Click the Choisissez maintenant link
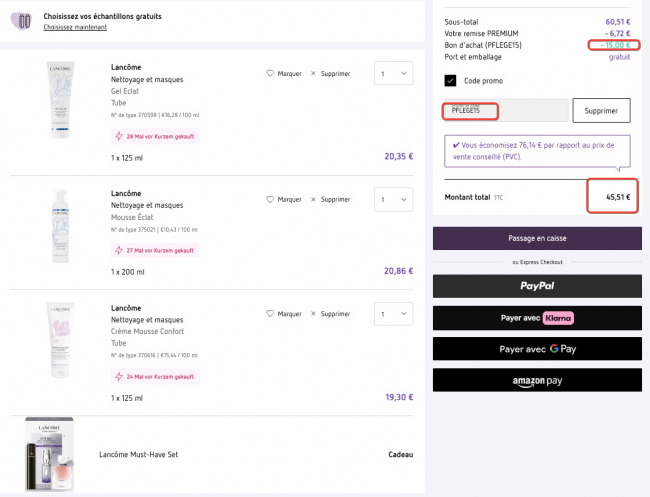Image resolution: width=650 pixels, height=497 pixels. click(76, 27)
